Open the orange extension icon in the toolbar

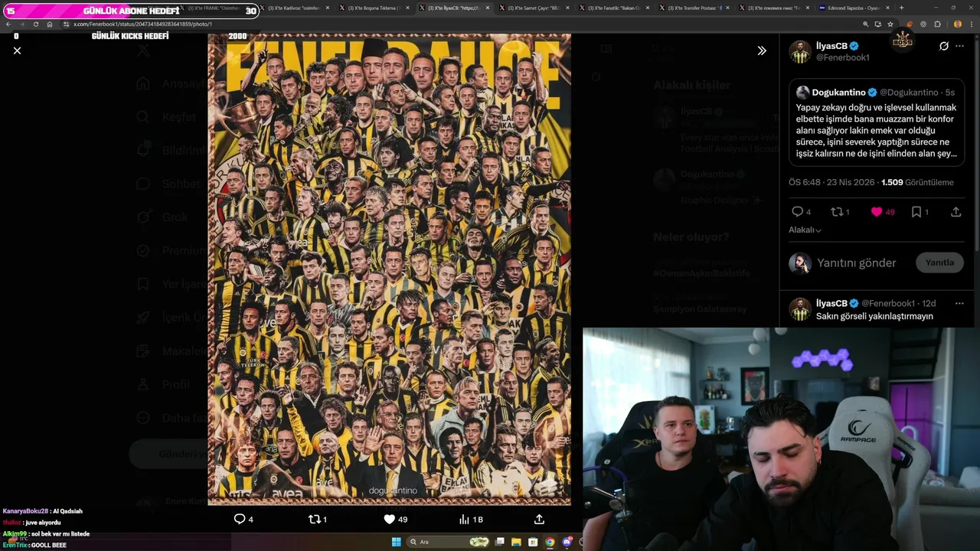click(910, 24)
